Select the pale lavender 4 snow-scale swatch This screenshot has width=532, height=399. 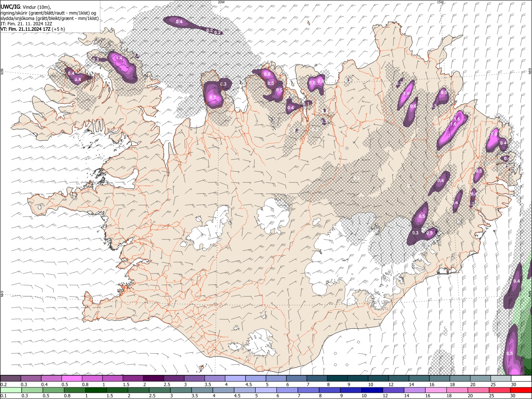pyautogui.click(x=234, y=379)
